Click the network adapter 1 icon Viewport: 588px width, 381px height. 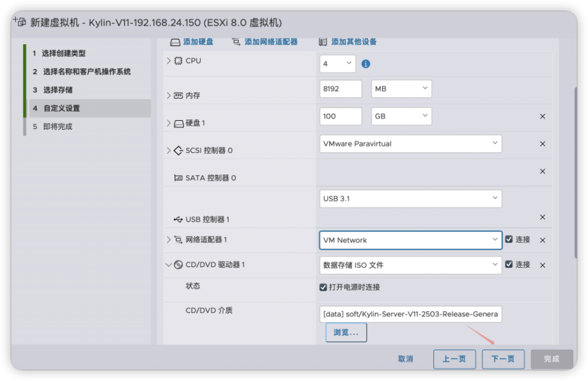[178, 240]
